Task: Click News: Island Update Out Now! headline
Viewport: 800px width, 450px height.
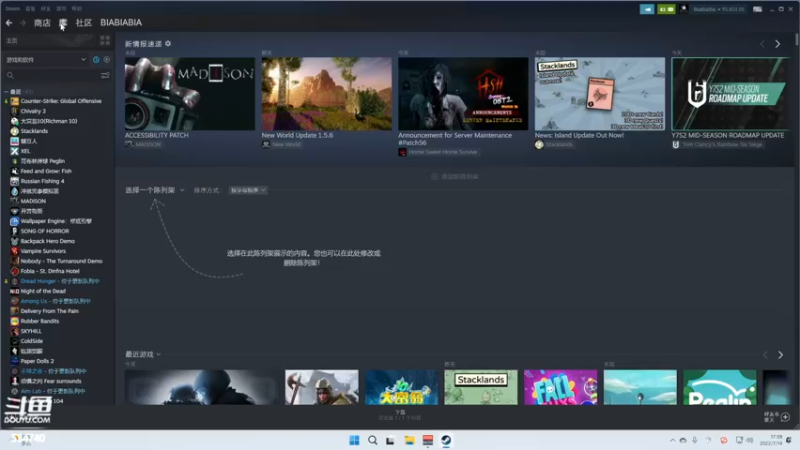Action: [x=579, y=135]
